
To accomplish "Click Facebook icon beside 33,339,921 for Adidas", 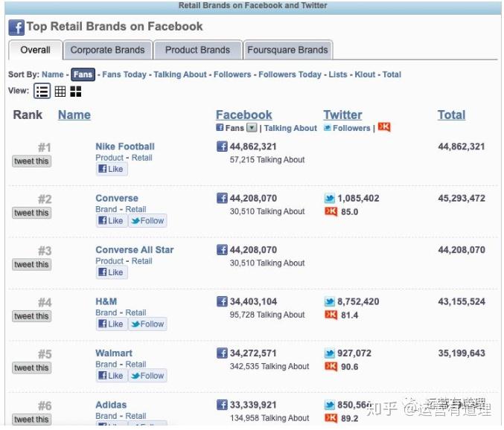I will 222,405.
